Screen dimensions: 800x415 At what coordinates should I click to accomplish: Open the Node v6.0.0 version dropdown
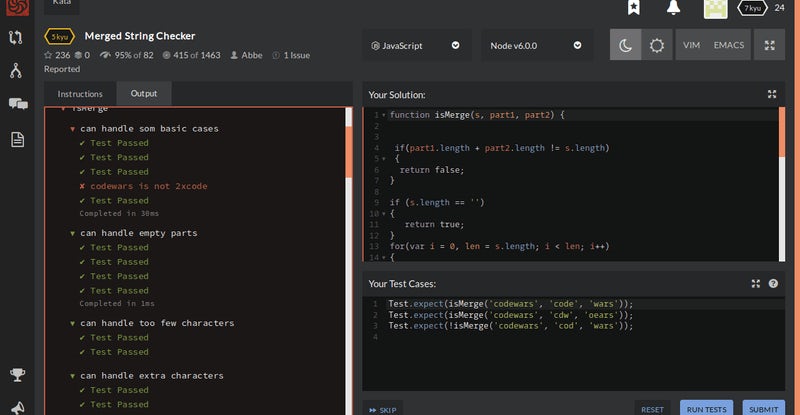(x=536, y=45)
